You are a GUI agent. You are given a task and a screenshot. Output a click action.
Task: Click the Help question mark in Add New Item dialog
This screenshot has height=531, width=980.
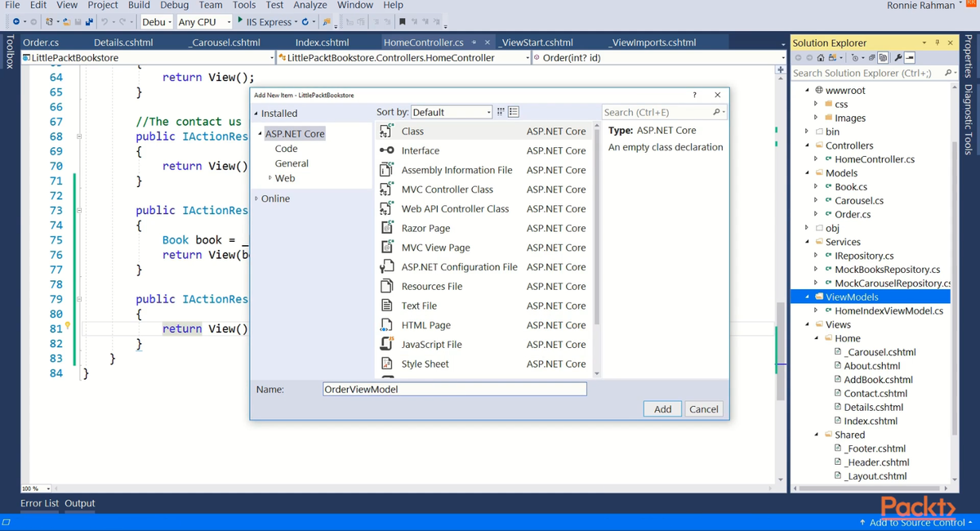[x=695, y=95]
